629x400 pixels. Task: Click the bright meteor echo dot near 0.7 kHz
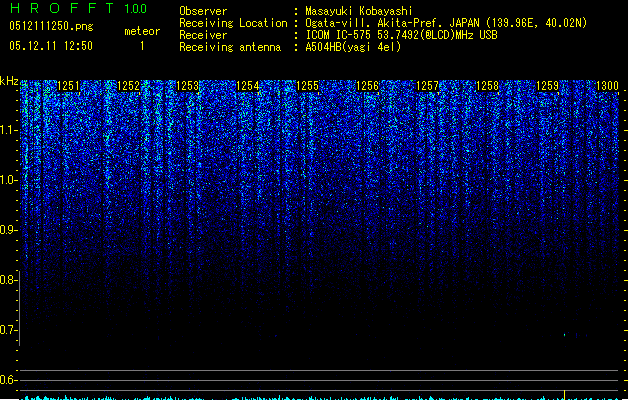(x=564, y=335)
